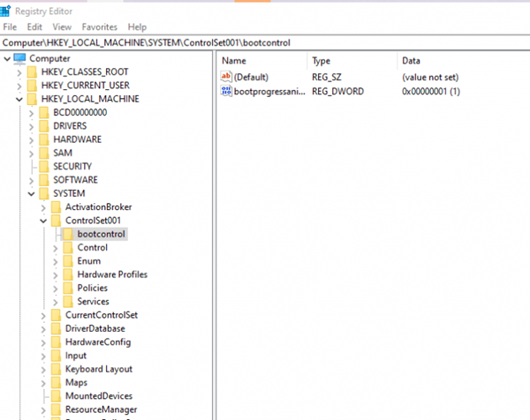The width and height of the screenshot is (530, 420).
Task: Click the Policies folder icon
Action: pyautogui.click(x=68, y=288)
